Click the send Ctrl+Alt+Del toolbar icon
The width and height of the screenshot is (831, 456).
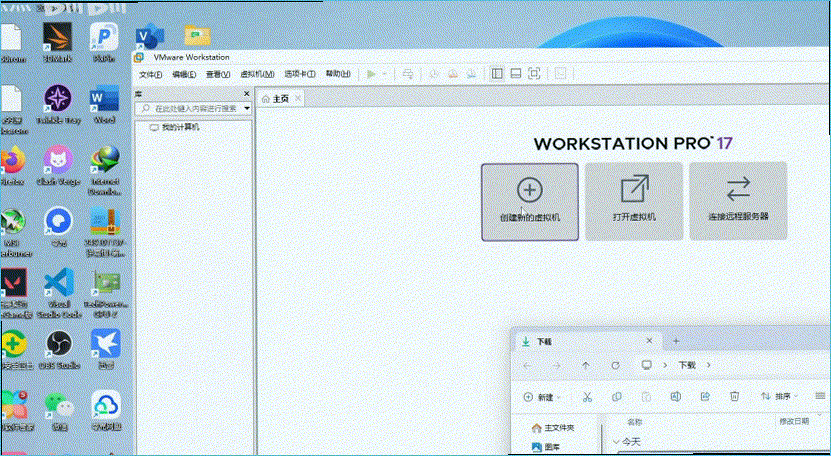pos(408,74)
